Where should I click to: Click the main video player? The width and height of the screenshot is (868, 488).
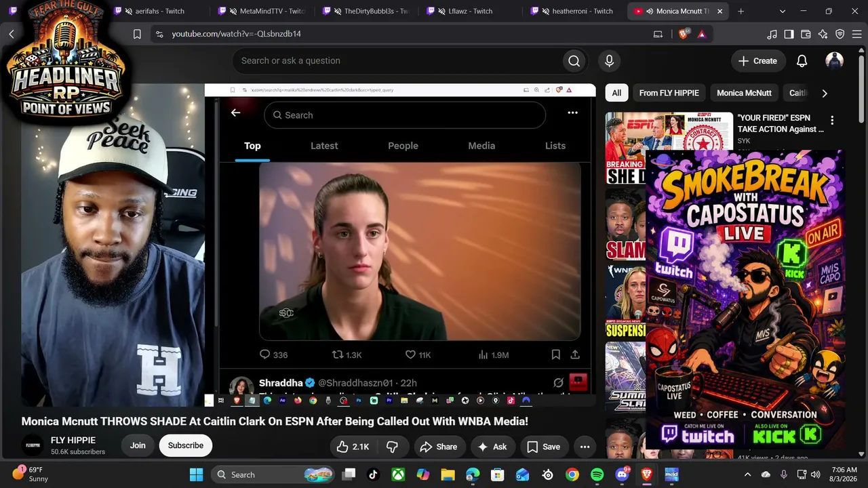(309, 245)
